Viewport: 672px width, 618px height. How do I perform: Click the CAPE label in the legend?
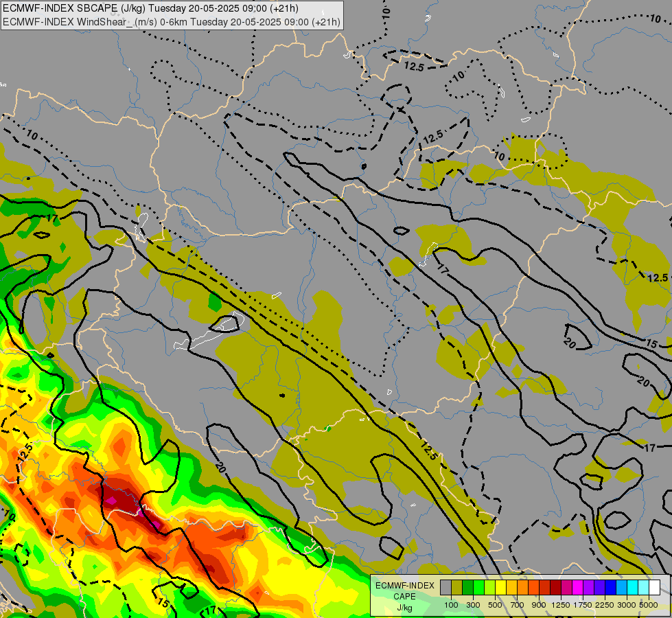pos(404,597)
